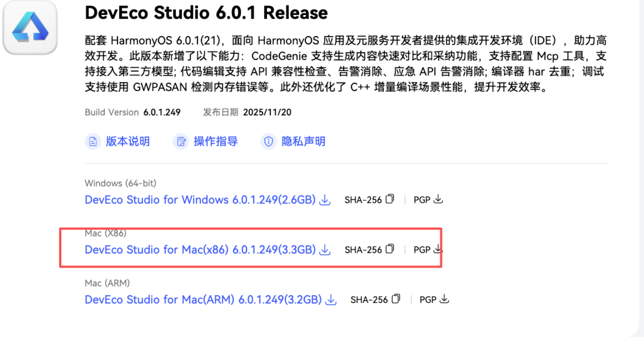Viewport: 644px width, 343px height.
Task: Click the document icon beside 版本说明
Action: 92,141
